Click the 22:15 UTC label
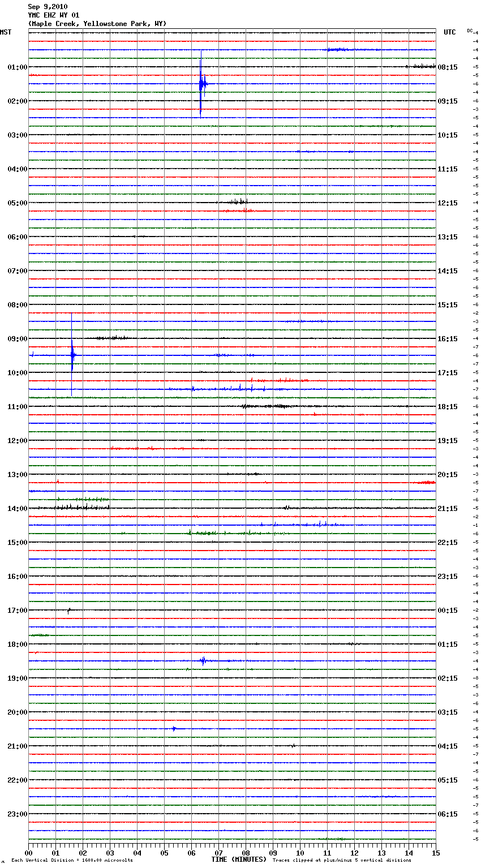 pyautogui.click(x=448, y=543)
